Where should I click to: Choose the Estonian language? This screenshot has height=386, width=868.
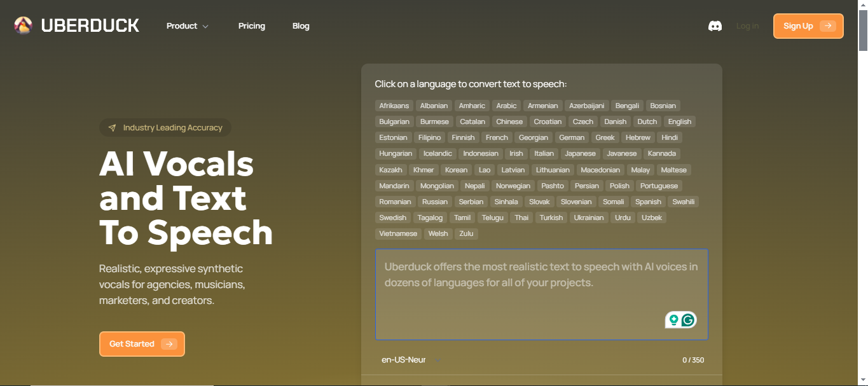coord(393,137)
